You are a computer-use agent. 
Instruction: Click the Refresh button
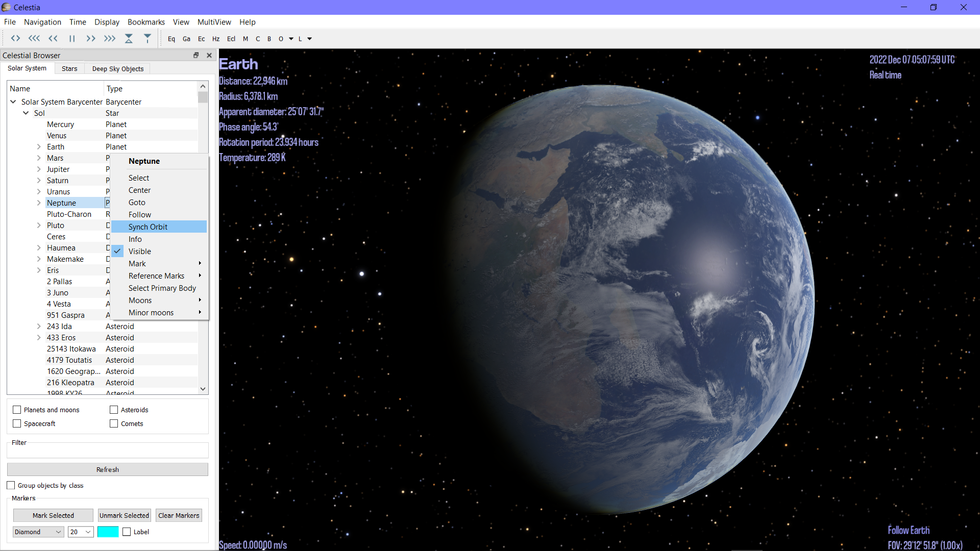point(108,469)
